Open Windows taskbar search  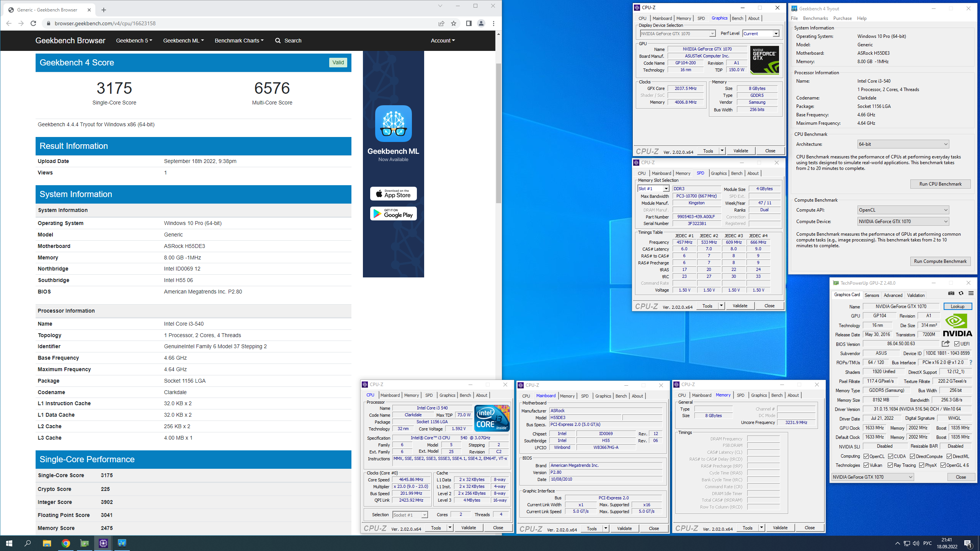click(x=28, y=543)
